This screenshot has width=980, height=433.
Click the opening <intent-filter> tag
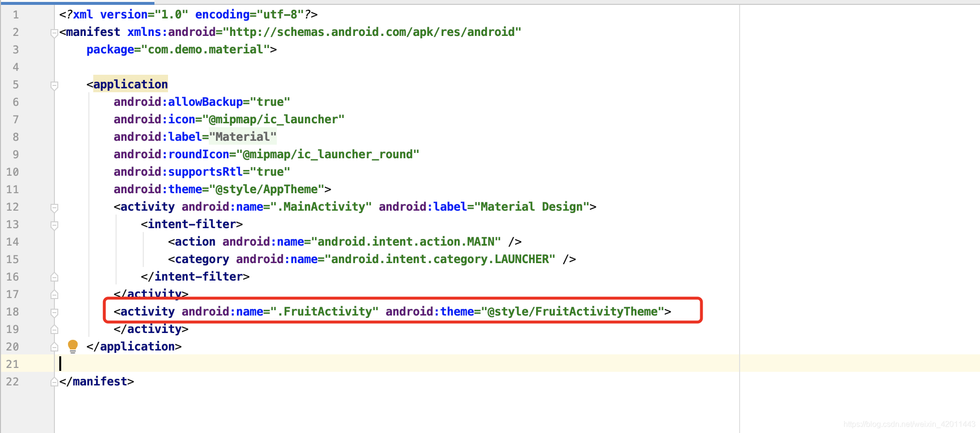click(192, 224)
